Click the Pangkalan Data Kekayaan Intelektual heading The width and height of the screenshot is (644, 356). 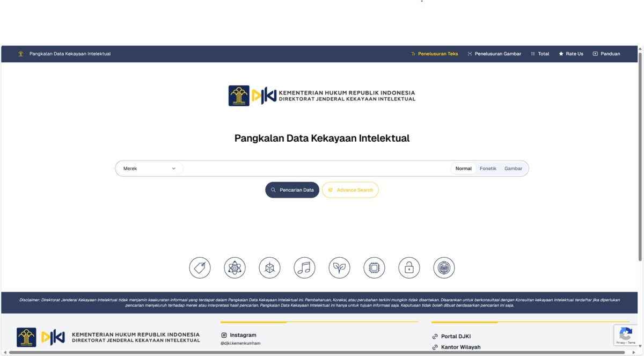click(x=322, y=138)
